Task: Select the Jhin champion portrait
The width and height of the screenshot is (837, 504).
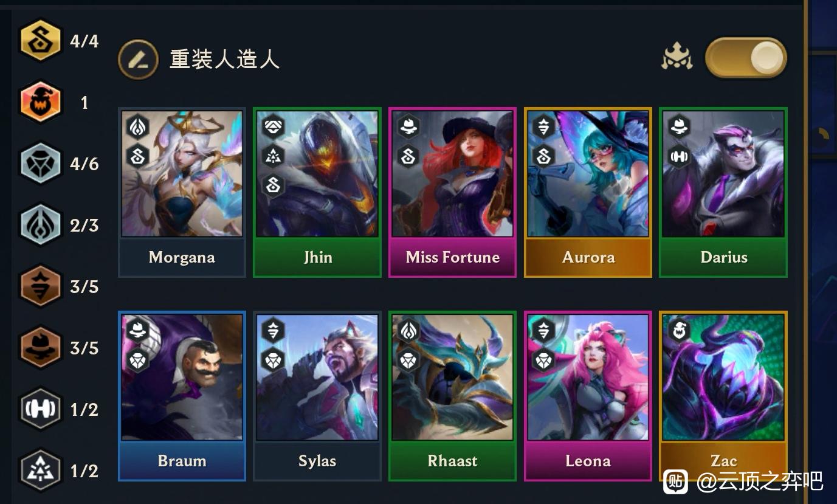Action: point(317,173)
